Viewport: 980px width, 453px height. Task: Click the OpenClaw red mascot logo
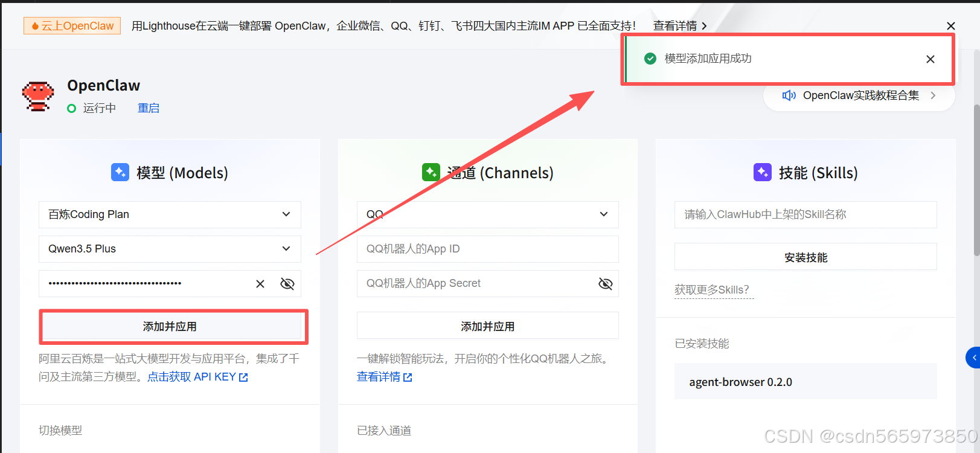38,97
